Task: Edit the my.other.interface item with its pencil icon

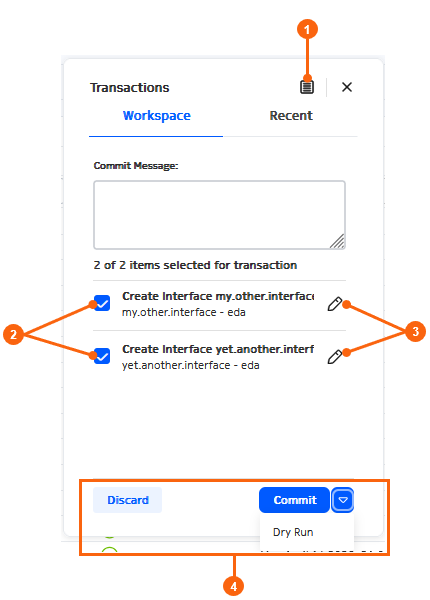Action: click(334, 305)
